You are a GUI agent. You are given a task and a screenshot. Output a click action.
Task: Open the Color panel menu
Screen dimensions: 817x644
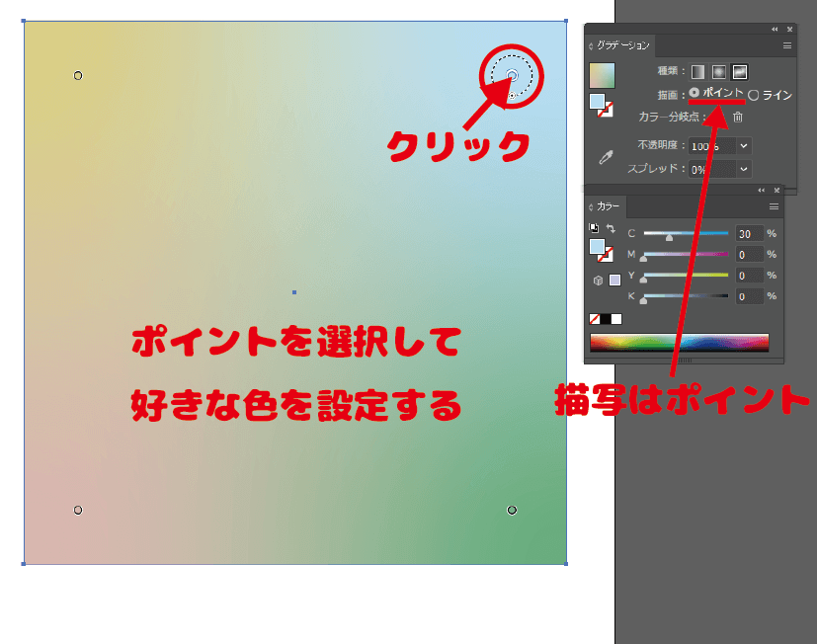[774, 206]
